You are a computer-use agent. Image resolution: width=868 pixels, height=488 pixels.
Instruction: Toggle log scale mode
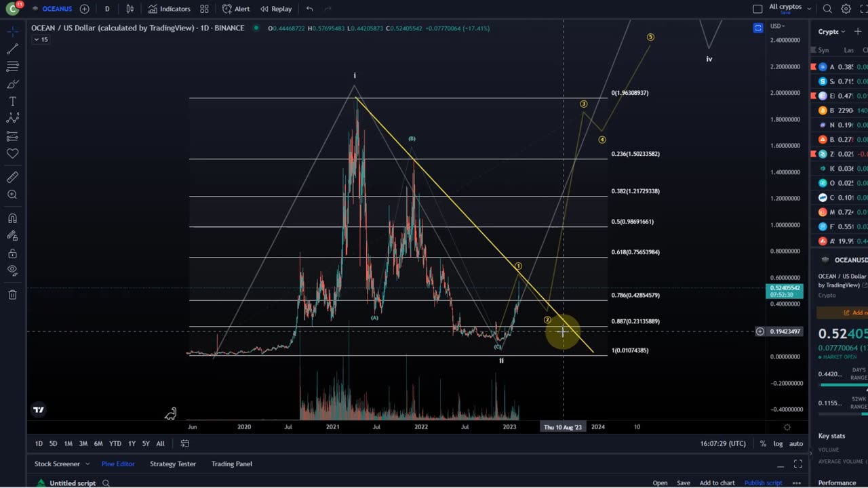(778, 443)
